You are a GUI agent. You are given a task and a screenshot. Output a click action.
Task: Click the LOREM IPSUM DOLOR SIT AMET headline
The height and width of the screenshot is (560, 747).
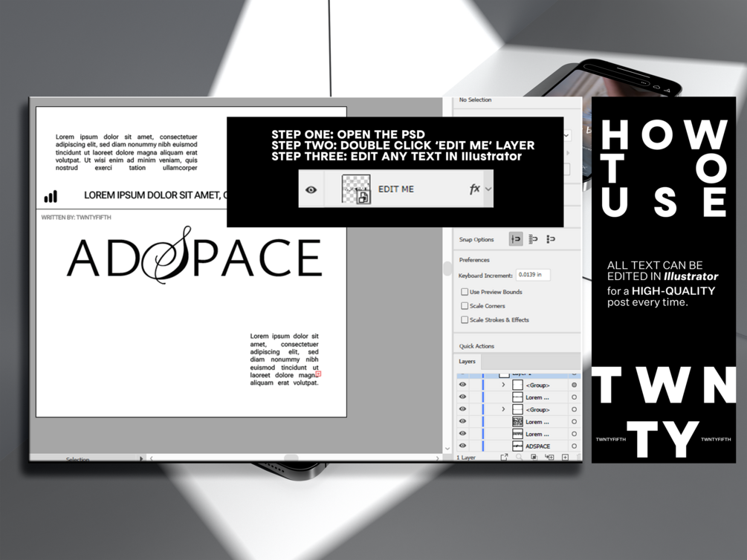point(155,195)
